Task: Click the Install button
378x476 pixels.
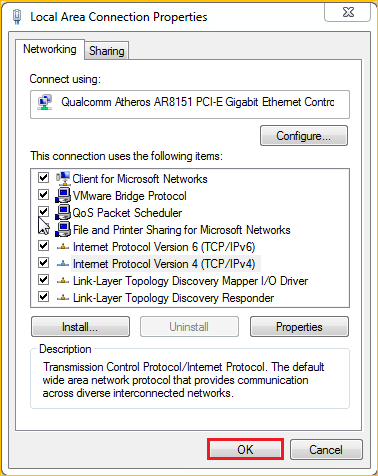Action: [x=80, y=327]
